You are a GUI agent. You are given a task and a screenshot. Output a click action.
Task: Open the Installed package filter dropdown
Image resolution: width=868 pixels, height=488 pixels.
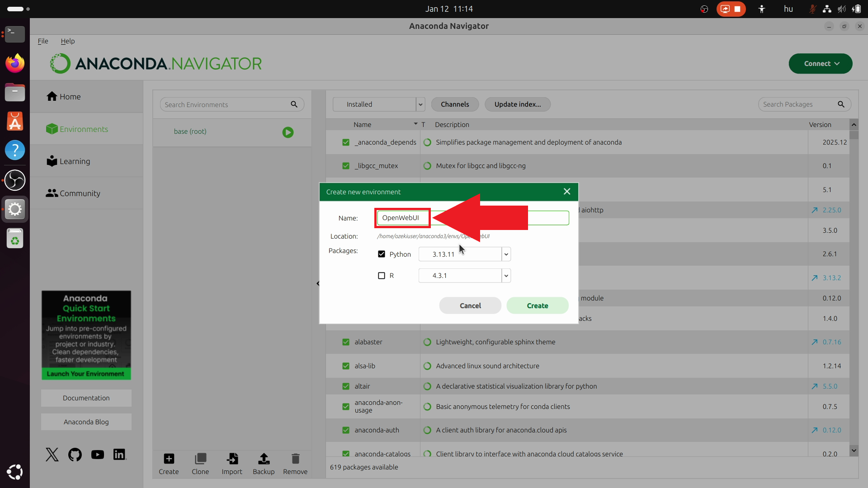tap(420, 104)
